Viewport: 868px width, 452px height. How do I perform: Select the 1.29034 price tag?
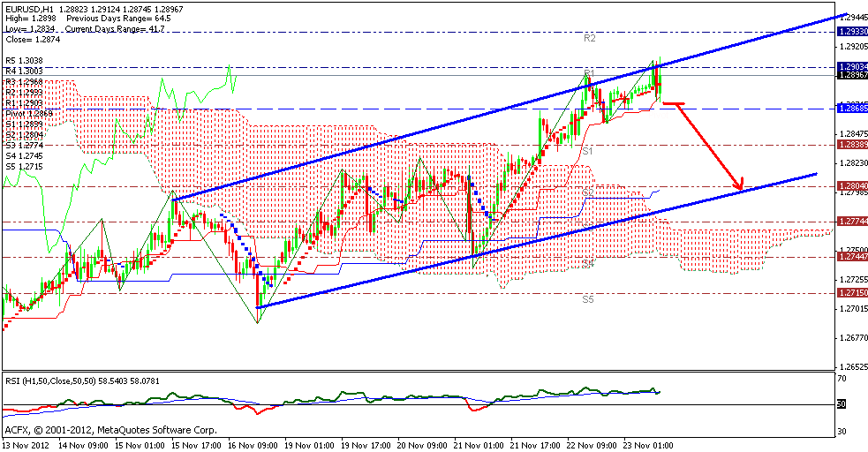click(852, 66)
